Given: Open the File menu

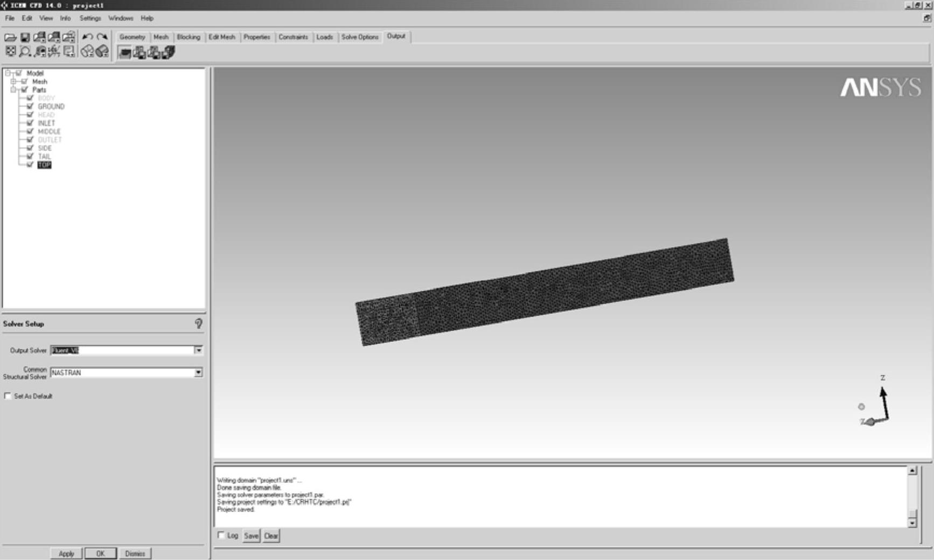Looking at the screenshot, I should pyautogui.click(x=10, y=18).
